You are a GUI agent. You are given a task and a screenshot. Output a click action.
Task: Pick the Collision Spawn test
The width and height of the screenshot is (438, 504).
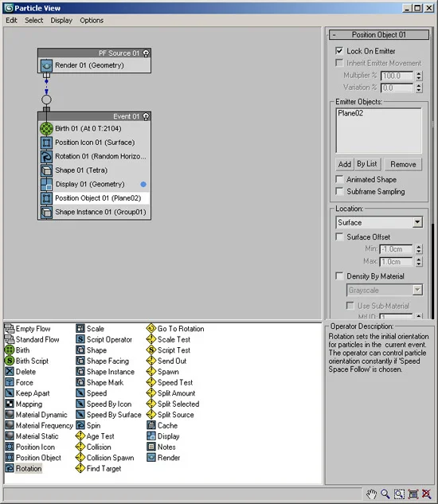click(105, 458)
